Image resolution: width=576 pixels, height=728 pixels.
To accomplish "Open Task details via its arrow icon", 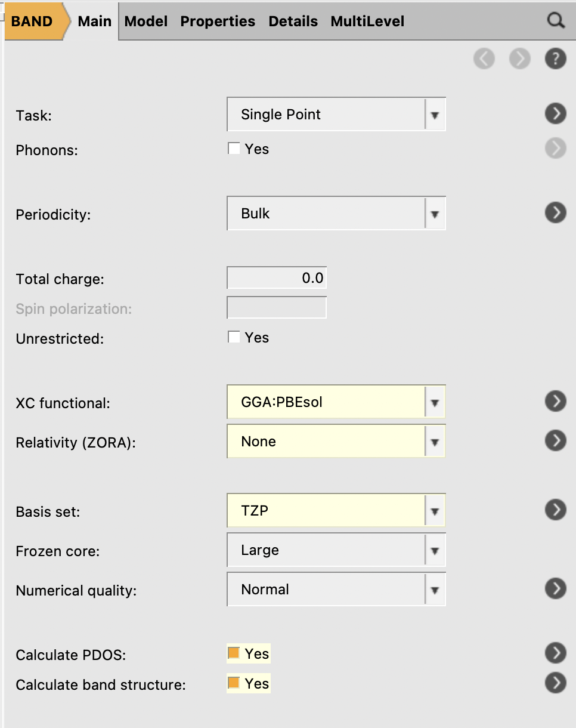I will [555, 113].
